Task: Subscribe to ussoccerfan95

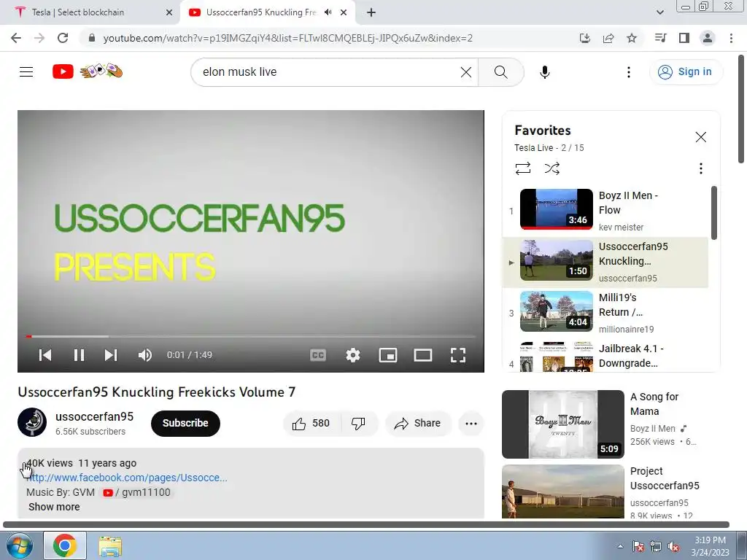Action: pyautogui.click(x=185, y=423)
